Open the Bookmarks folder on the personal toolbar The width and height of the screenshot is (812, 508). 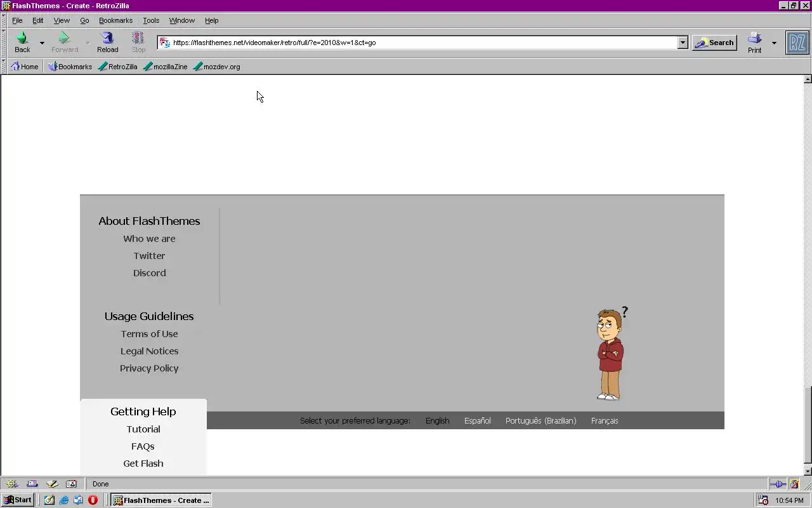(x=70, y=67)
